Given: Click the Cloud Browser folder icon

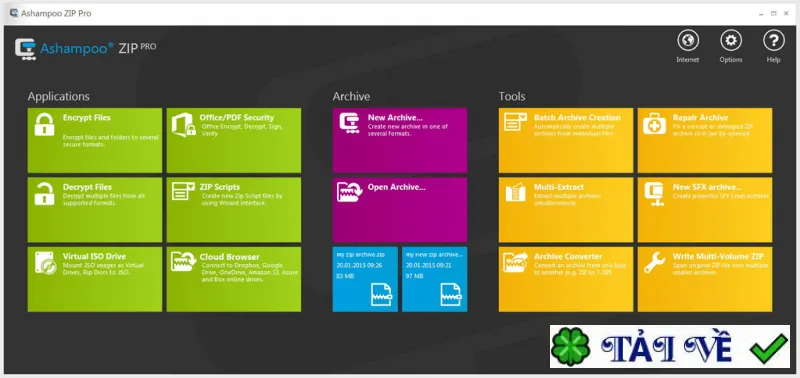Looking at the screenshot, I should point(184,261).
